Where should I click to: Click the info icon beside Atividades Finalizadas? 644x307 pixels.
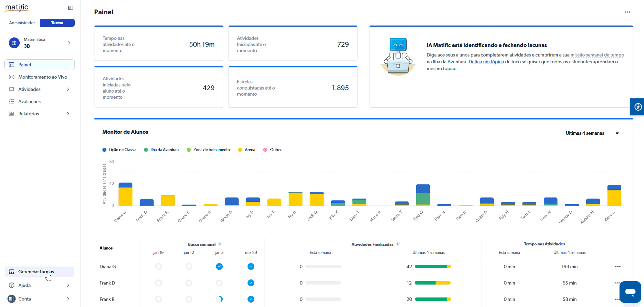coord(398,244)
